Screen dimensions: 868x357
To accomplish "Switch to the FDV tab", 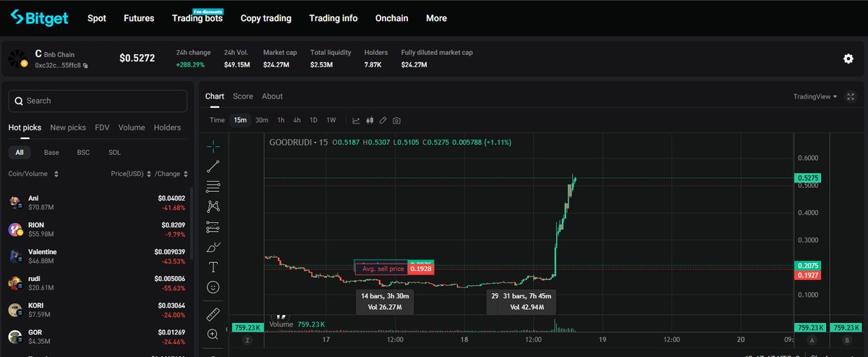I will (x=102, y=127).
